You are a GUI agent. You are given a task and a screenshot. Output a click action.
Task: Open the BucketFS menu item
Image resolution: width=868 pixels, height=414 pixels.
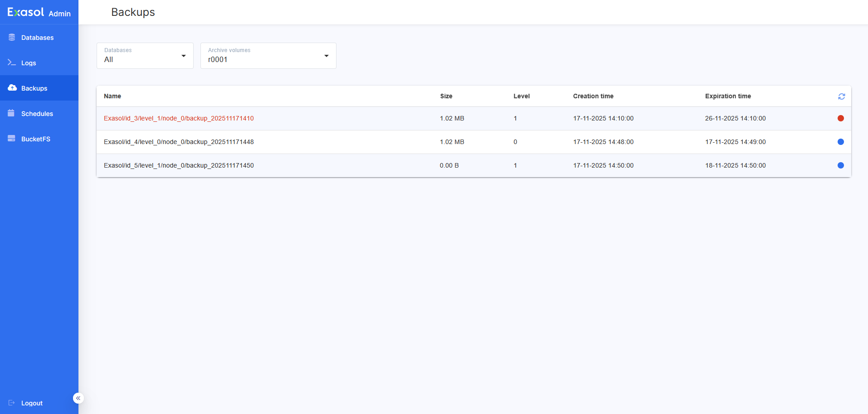pyautogui.click(x=36, y=139)
